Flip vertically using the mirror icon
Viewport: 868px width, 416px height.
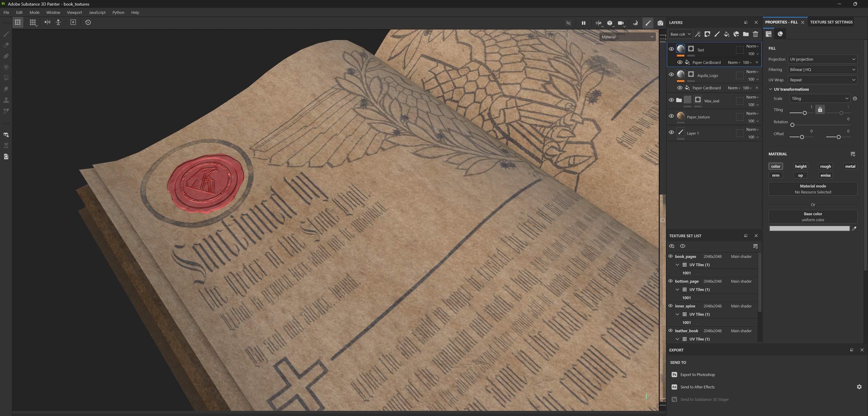58,22
